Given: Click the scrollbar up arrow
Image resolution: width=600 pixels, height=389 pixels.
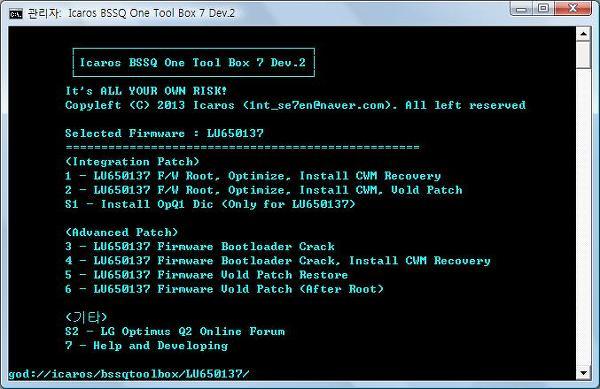Looking at the screenshot, I should (583, 34).
